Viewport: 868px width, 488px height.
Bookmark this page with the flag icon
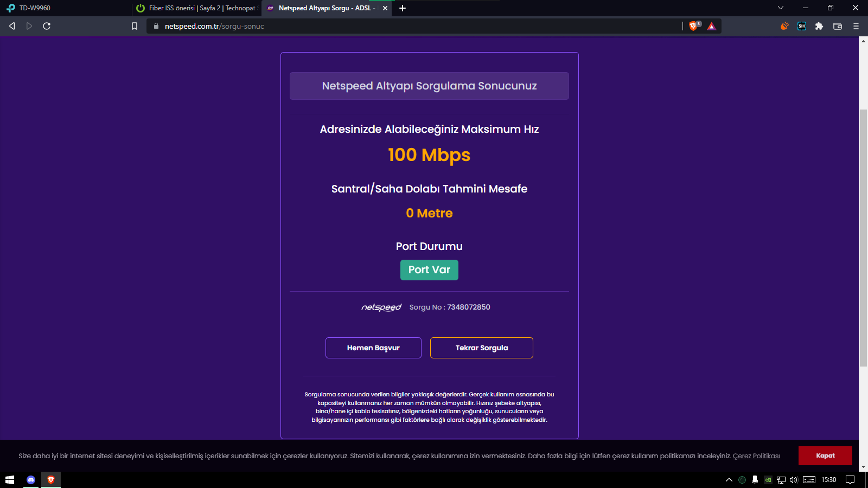[133, 25]
